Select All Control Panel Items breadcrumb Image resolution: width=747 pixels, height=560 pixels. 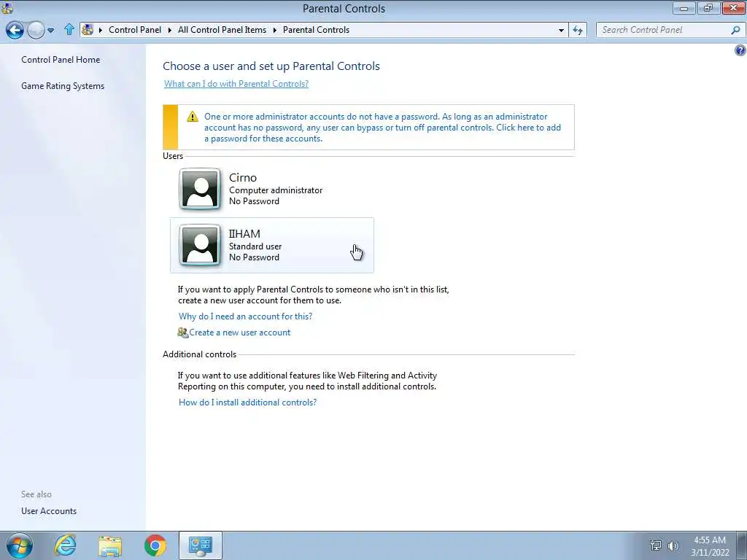click(x=222, y=29)
